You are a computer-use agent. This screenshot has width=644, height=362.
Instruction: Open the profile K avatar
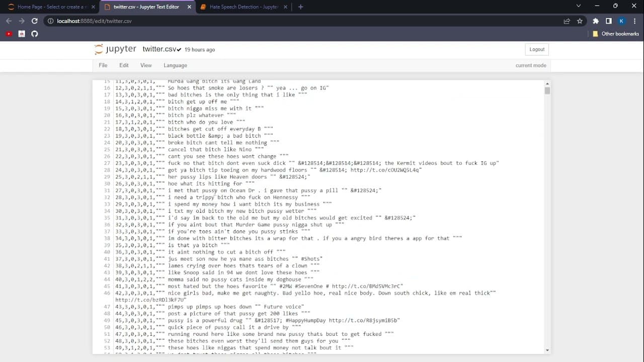point(621,21)
